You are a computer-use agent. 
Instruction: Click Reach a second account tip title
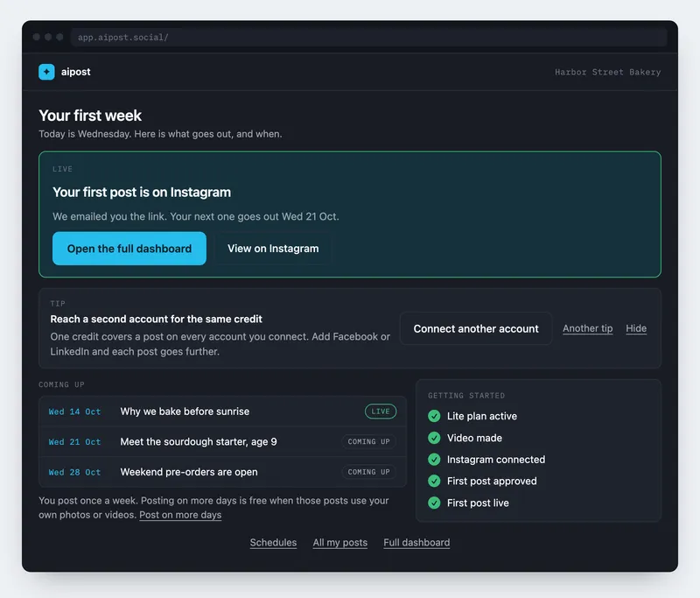[x=156, y=319]
